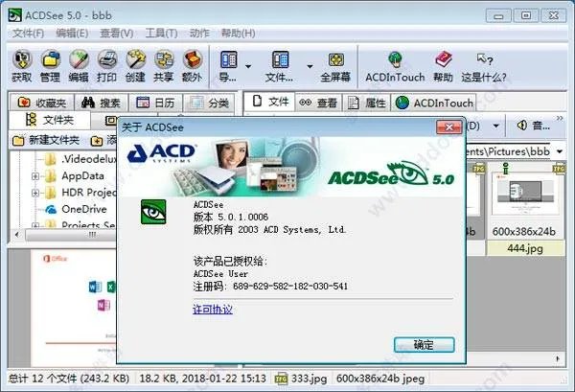Image resolution: width=575 pixels, height=392 pixels.
Task: Open the 额外 extras box icon
Action: [x=193, y=59]
